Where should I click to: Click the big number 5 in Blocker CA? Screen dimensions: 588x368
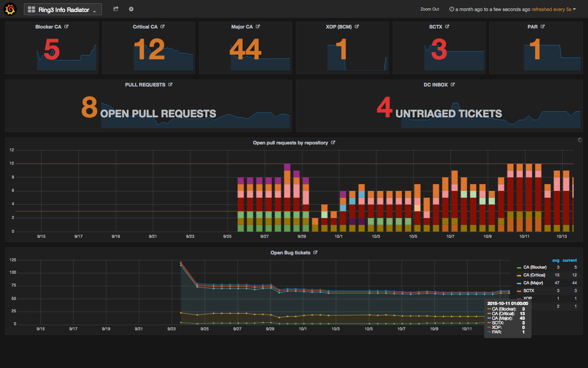pyautogui.click(x=51, y=49)
